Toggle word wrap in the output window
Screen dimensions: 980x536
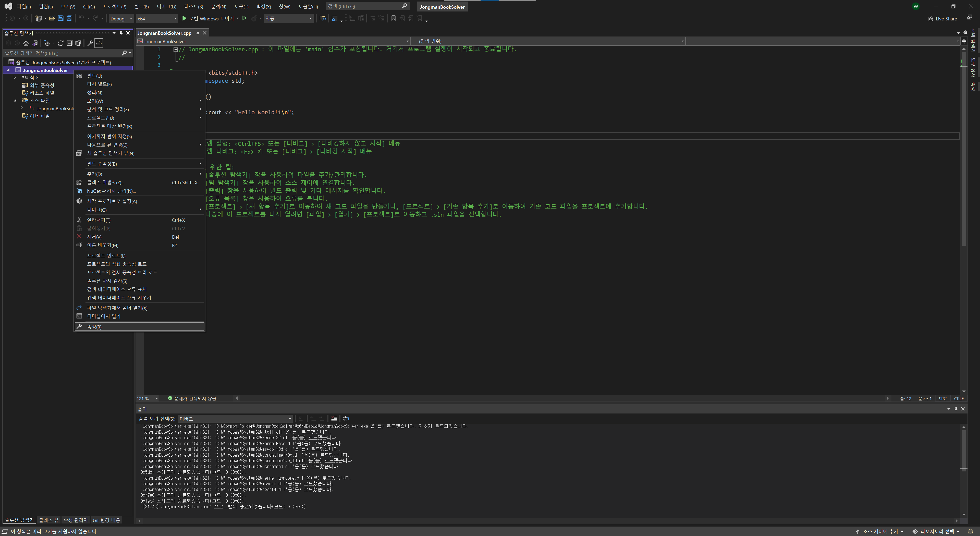(x=346, y=418)
